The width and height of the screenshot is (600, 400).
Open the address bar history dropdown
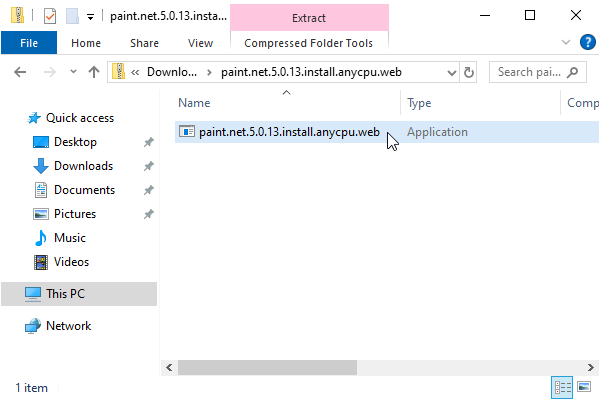[x=452, y=72]
